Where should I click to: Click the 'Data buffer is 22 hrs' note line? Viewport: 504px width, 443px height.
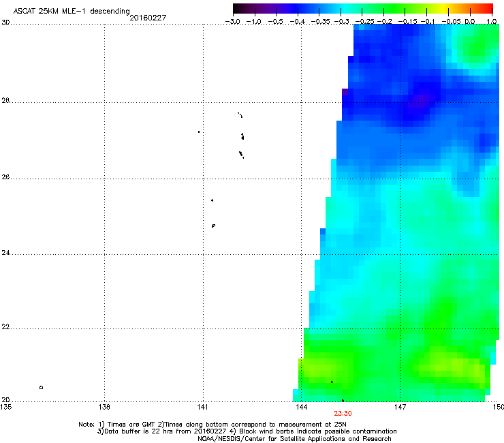point(247,431)
